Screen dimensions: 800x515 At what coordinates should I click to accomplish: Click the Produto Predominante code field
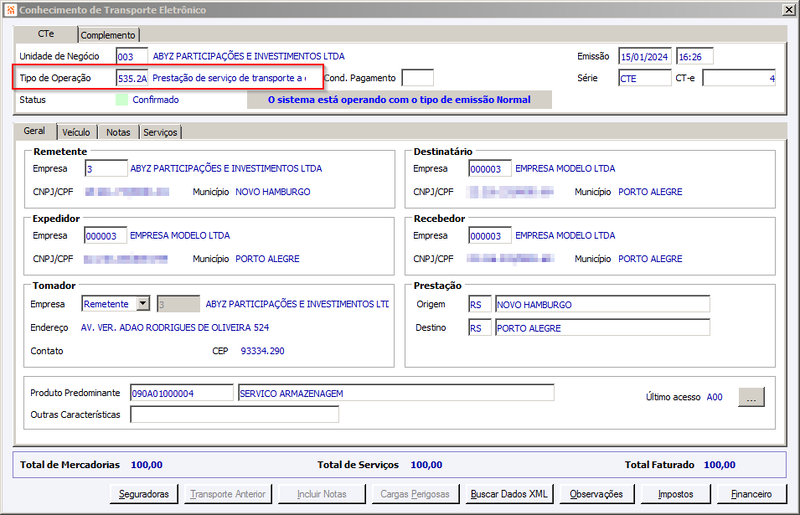click(x=182, y=393)
